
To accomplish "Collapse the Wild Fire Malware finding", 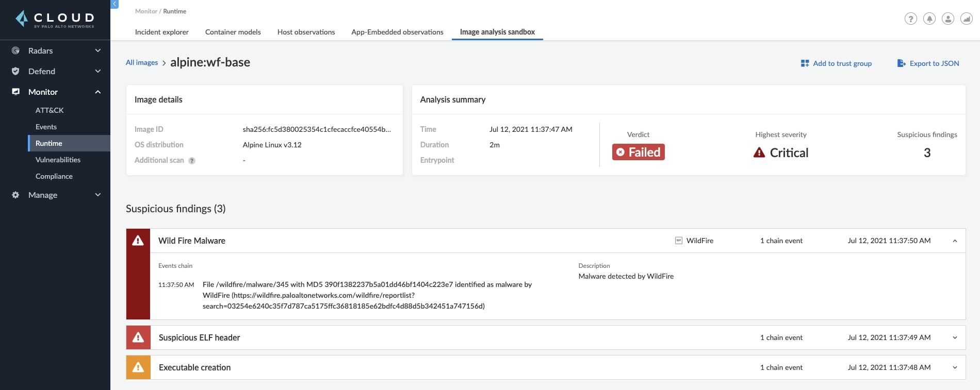I will (x=955, y=241).
